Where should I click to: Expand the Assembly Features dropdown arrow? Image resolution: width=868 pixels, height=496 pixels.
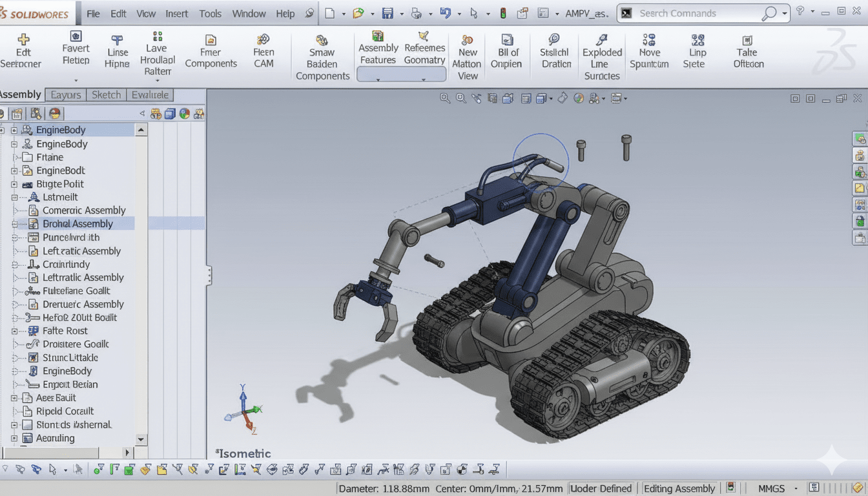click(378, 79)
